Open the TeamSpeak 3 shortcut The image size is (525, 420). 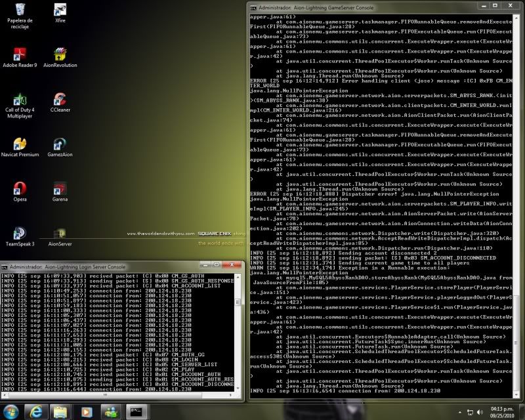point(20,234)
